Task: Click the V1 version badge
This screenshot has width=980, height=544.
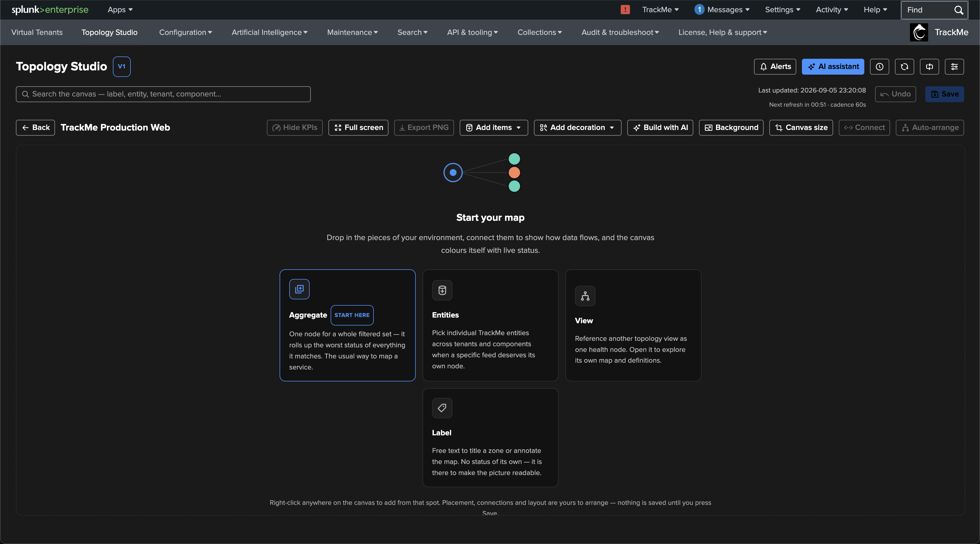Action: coord(122,67)
